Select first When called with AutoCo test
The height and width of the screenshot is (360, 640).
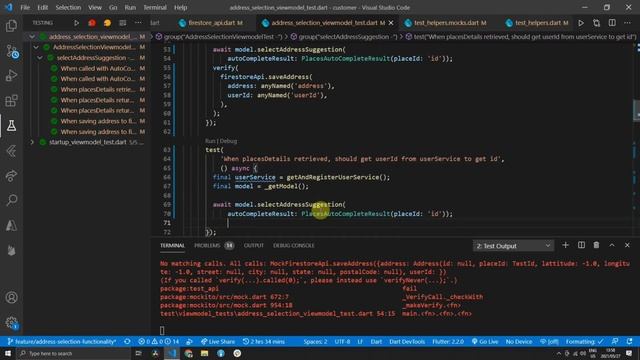click(97, 68)
